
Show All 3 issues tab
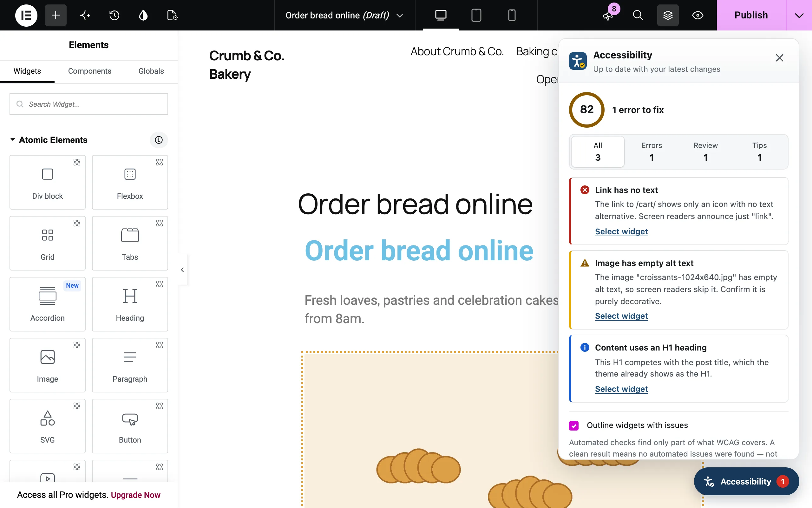[598, 151]
